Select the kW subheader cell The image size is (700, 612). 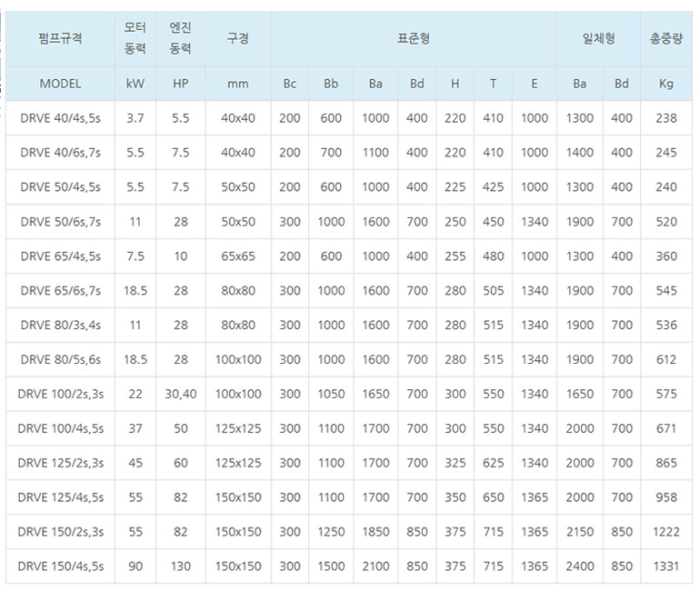click(135, 84)
